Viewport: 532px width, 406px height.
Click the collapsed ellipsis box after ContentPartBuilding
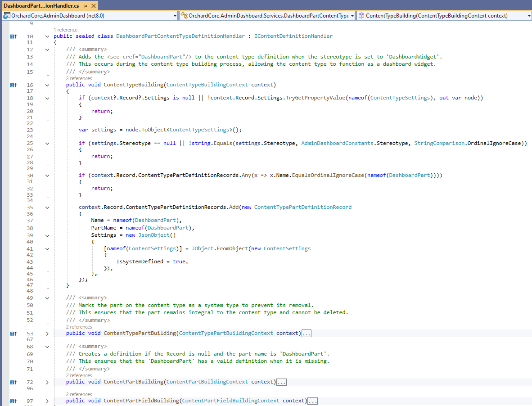tap(282, 382)
